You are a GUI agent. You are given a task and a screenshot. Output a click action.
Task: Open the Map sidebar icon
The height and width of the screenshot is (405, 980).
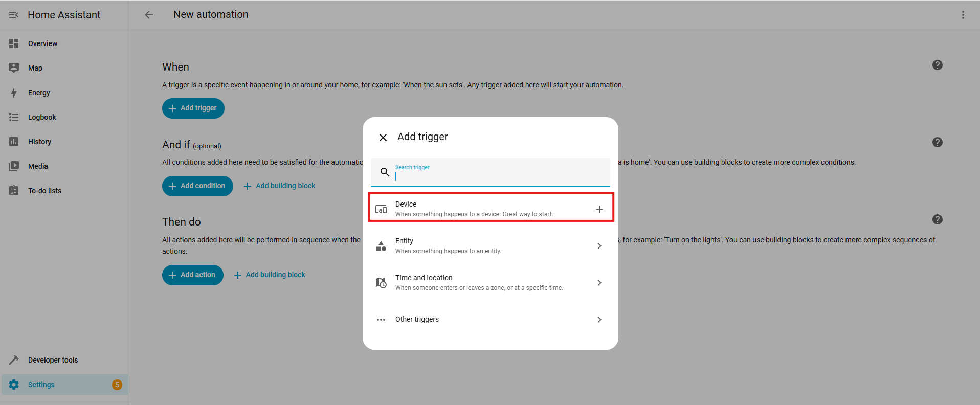click(14, 68)
